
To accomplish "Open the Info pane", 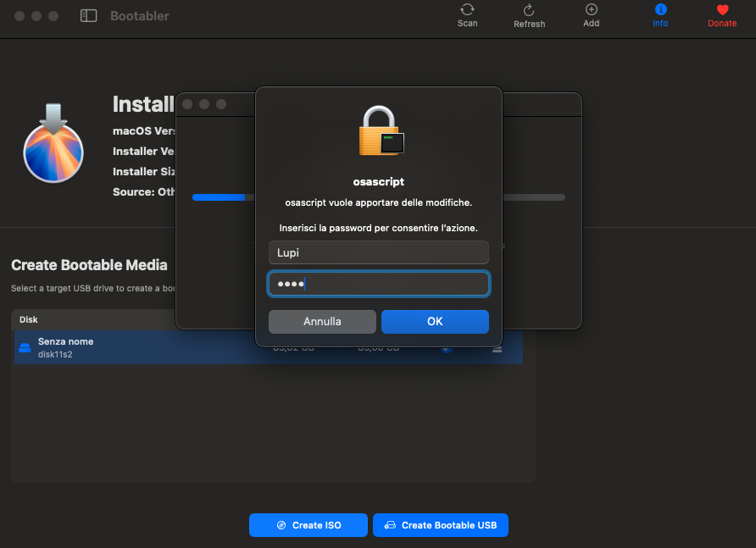I will point(660,15).
